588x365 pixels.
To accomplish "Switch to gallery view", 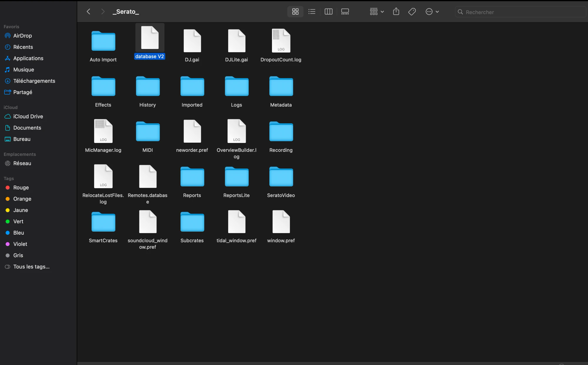I will click(x=345, y=11).
